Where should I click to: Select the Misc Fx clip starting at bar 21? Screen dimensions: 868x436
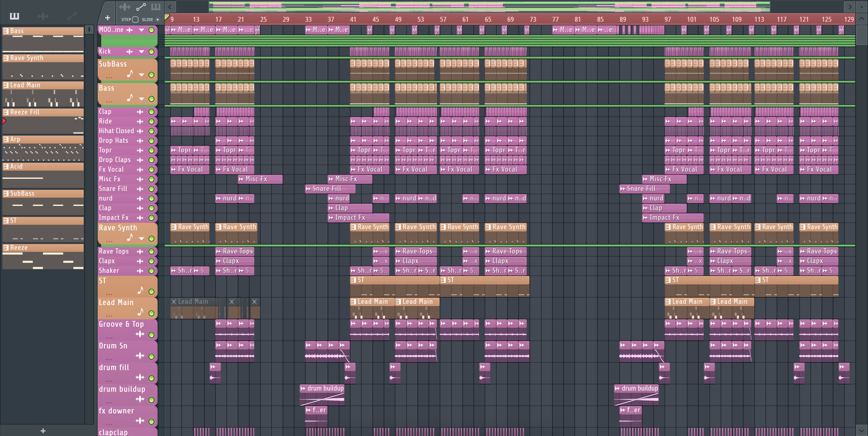[260, 179]
